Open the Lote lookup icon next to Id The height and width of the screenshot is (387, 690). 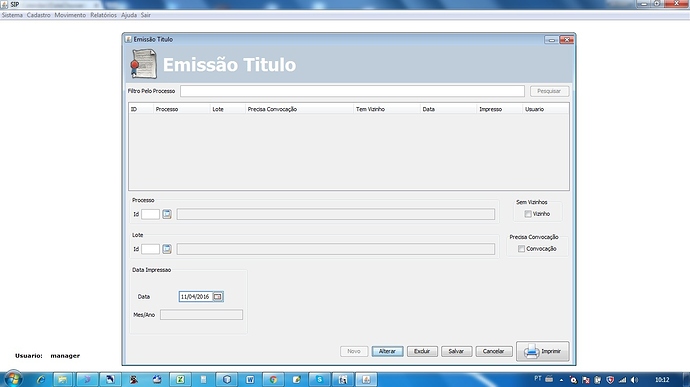[x=167, y=249]
